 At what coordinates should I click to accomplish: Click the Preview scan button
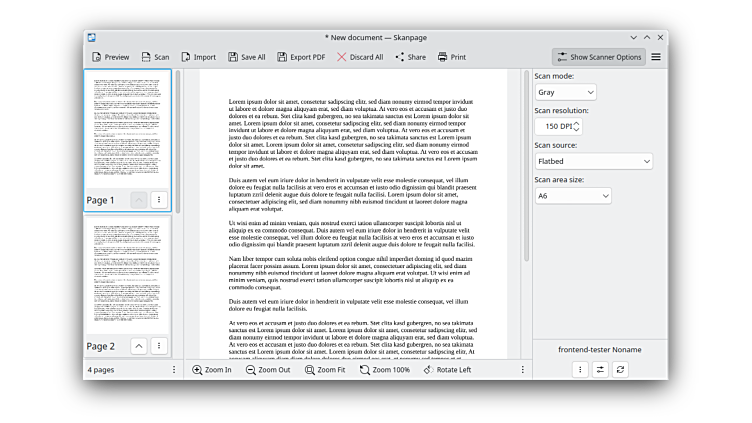(110, 57)
